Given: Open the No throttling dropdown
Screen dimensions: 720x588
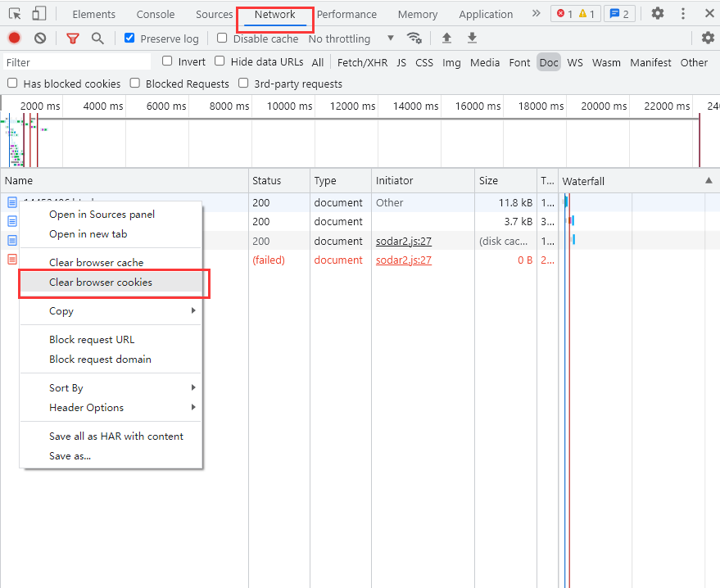Looking at the screenshot, I should click(351, 38).
